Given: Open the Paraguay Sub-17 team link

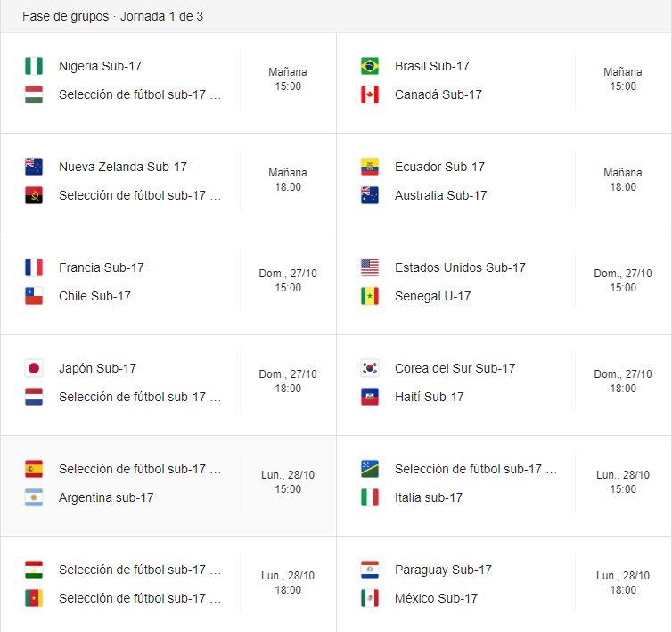Looking at the screenshot, I should [x=443, y=570].
